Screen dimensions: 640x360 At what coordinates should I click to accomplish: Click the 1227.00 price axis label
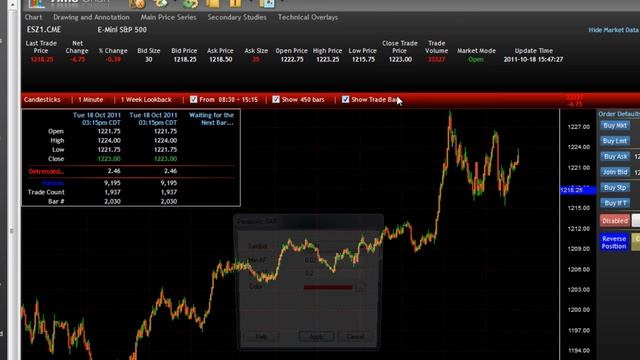coord(579,127)
